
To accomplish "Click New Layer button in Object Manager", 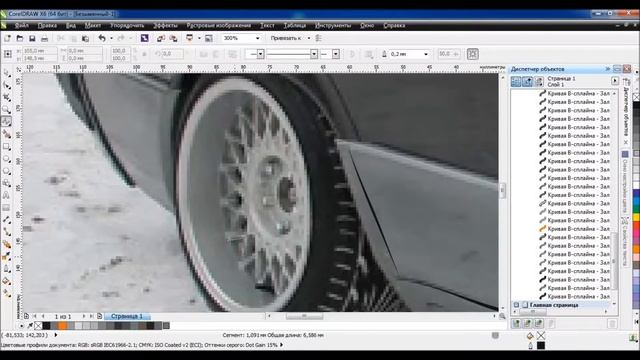I will 516,324.
